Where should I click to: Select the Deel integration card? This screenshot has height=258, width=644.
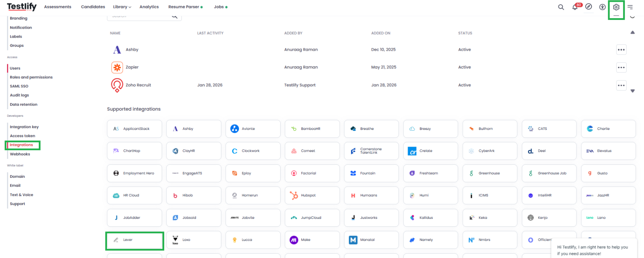point(549,151)
